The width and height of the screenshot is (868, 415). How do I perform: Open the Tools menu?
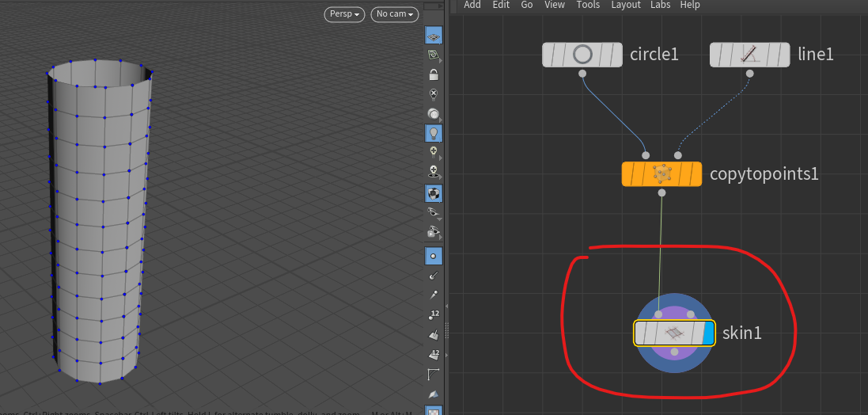(x=588, y=5)
